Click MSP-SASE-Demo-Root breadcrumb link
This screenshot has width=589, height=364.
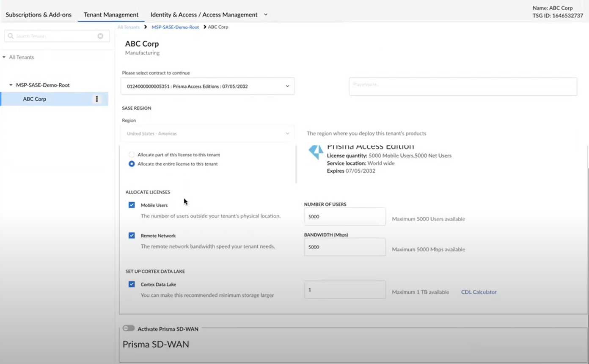175,27
